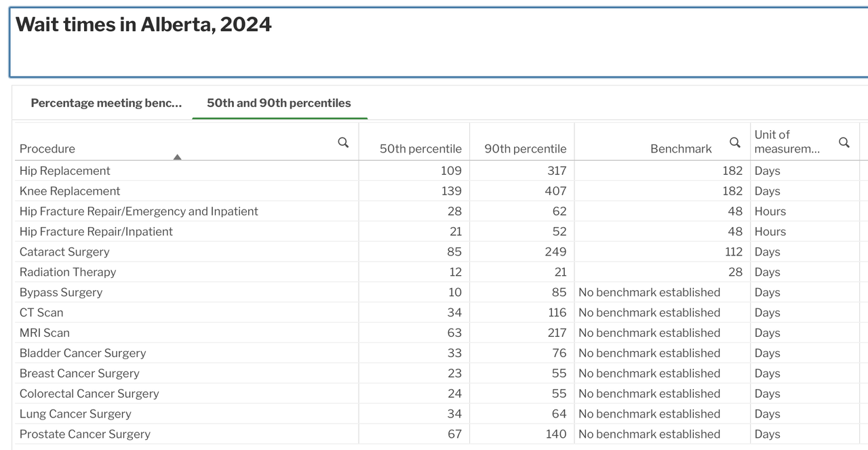Sort by the 50th percentile column header
This screenshot has width=868, height=450.
(x=420, y=148)
